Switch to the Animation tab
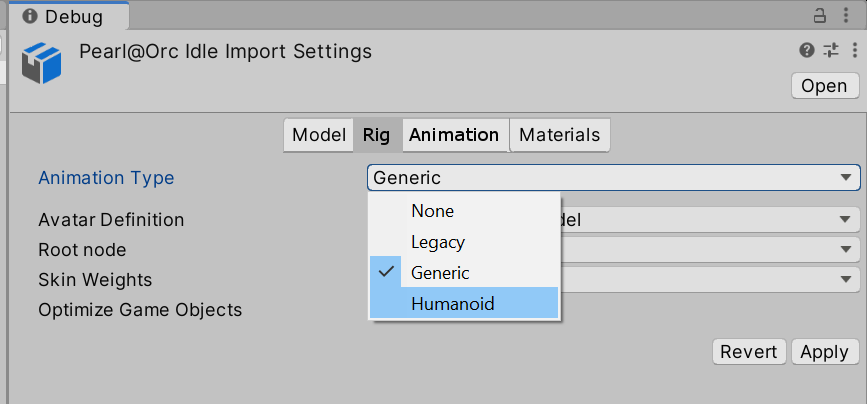This screenshot has width=867, height=404. [454, 135]
